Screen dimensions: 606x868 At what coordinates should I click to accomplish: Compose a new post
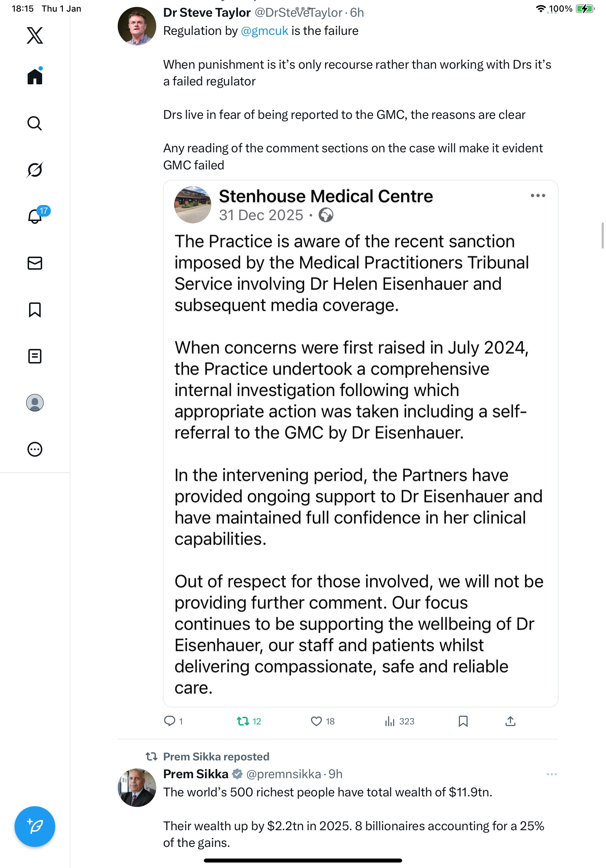[35, 826]
